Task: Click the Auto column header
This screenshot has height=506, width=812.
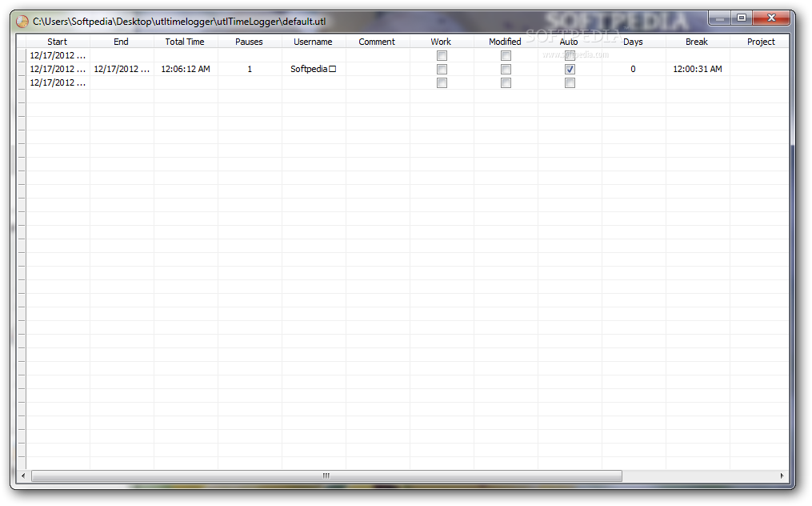Action: click(x=569, y=42)
